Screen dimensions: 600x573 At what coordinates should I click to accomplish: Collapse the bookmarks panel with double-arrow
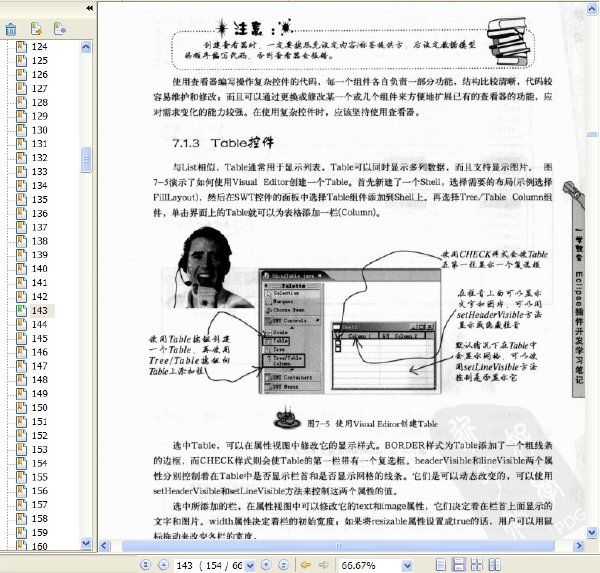[90, 8]
